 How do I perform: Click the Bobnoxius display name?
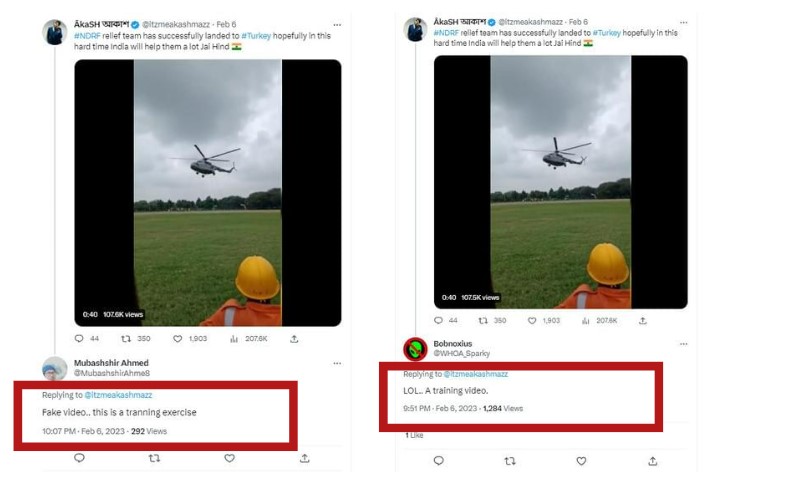point(452,343)
